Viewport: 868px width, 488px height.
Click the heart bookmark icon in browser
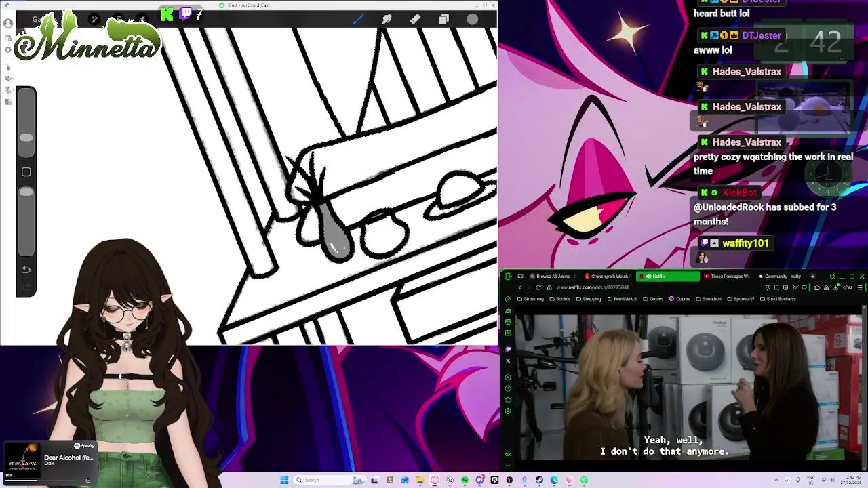point(804,287)
